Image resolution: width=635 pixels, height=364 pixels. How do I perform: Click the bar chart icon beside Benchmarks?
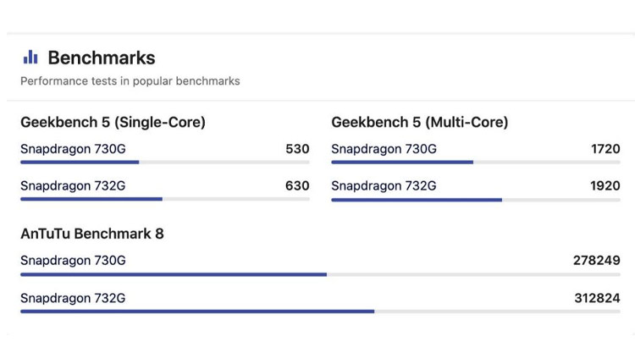30,58
